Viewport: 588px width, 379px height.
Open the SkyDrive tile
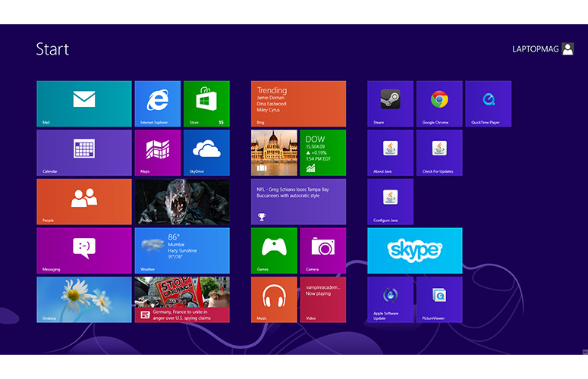tap(206, 153)
